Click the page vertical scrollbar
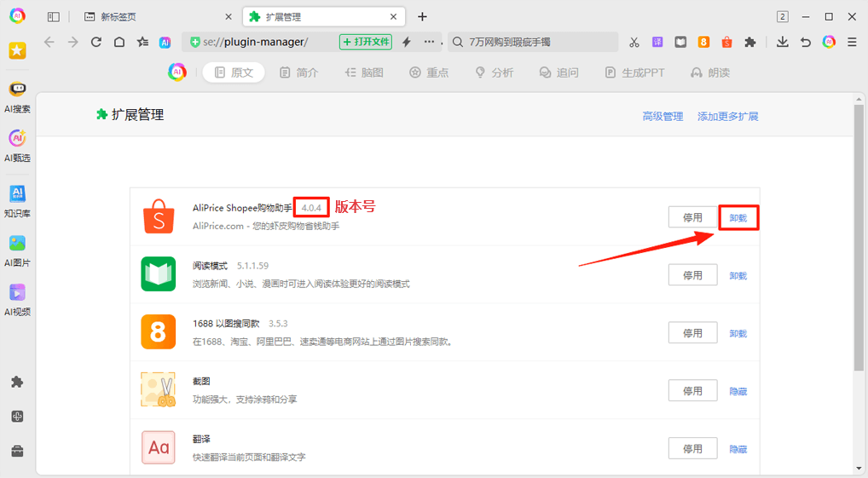 click(859, 239)
